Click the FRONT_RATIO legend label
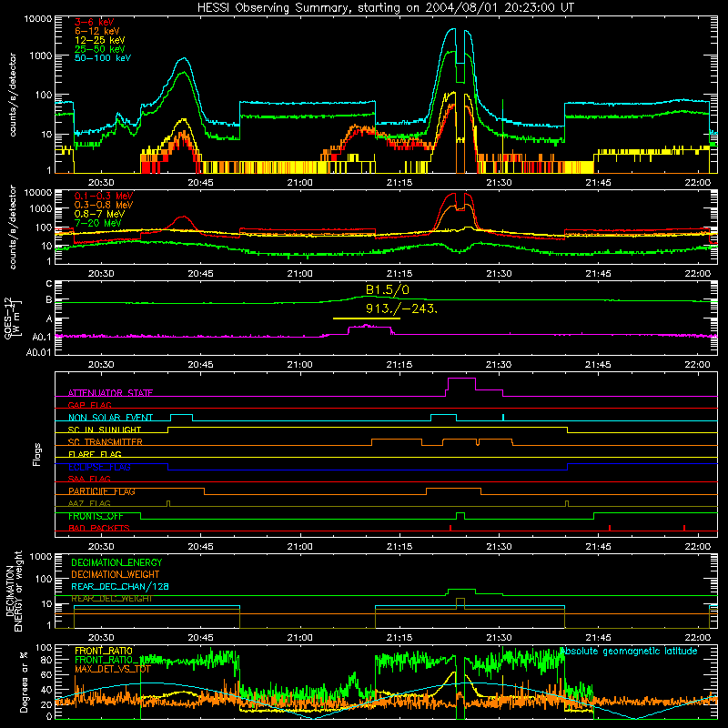728x728 pixels. click(104, 651)
